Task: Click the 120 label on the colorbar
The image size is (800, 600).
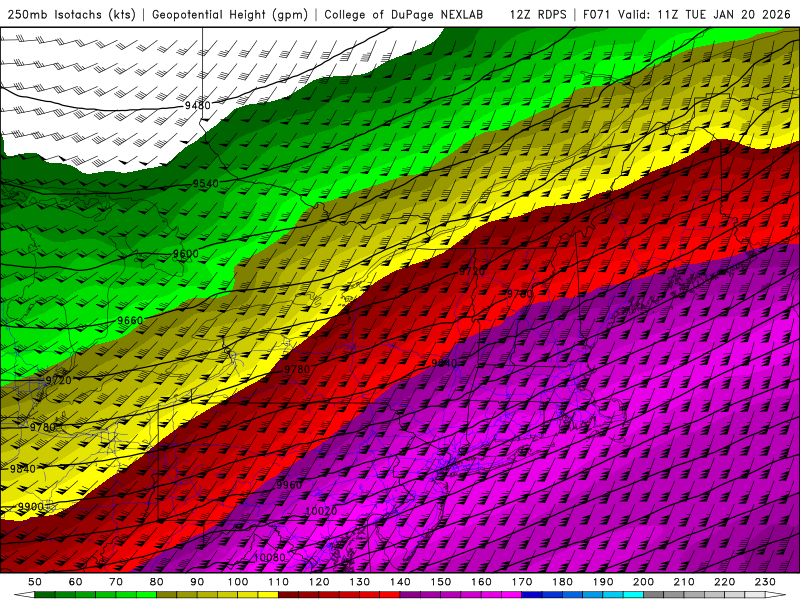Action: click(x=319, y=582)
